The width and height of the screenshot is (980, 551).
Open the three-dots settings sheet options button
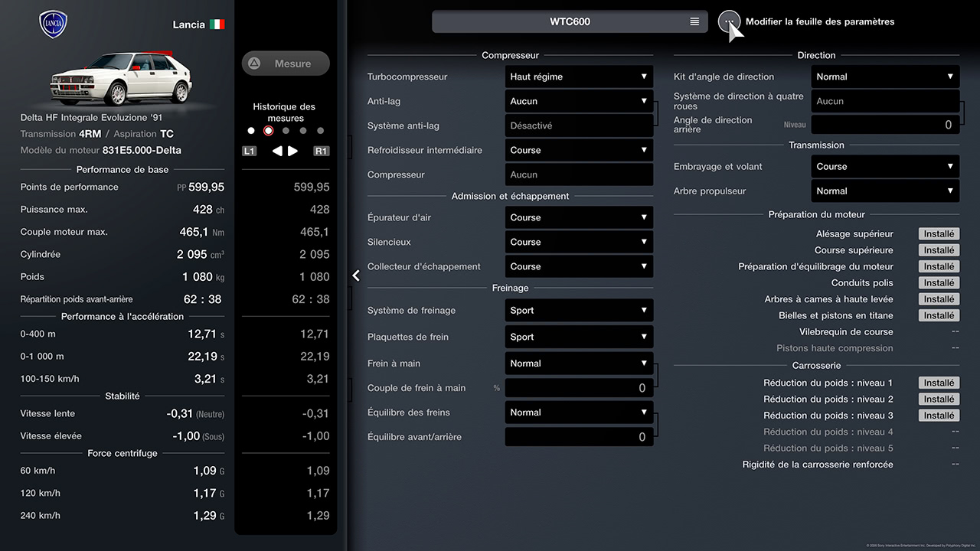729,22
